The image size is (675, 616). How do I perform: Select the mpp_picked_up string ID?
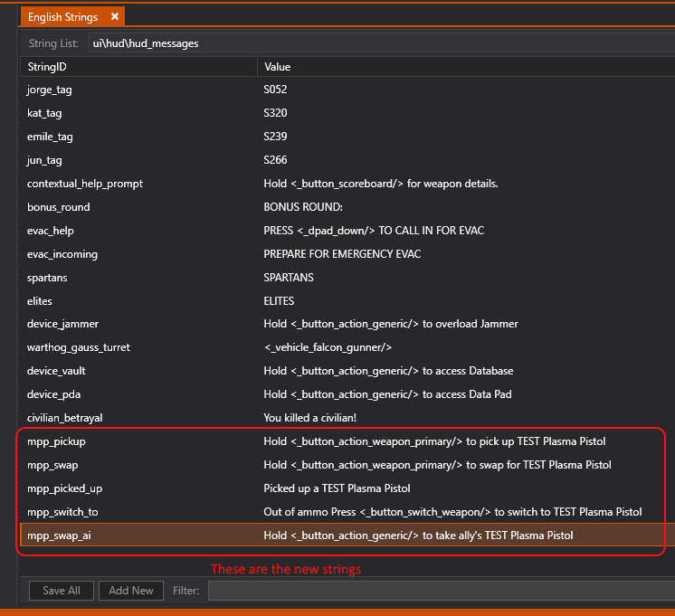tap(64, 488)
